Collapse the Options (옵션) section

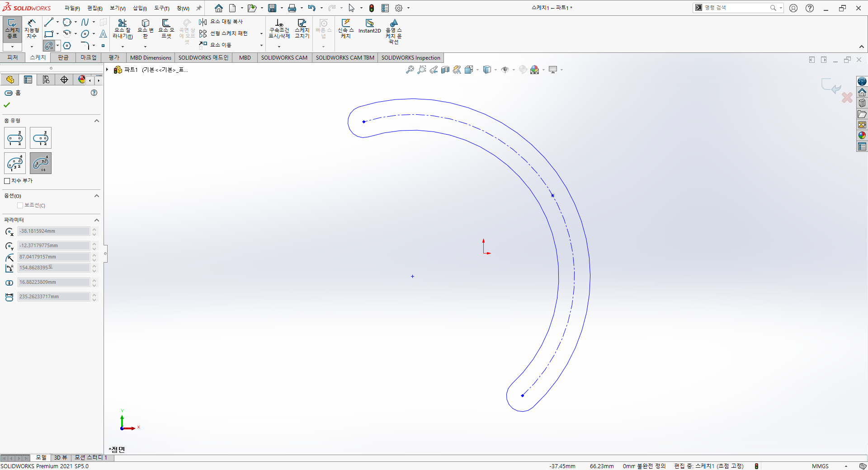point(96,196)
